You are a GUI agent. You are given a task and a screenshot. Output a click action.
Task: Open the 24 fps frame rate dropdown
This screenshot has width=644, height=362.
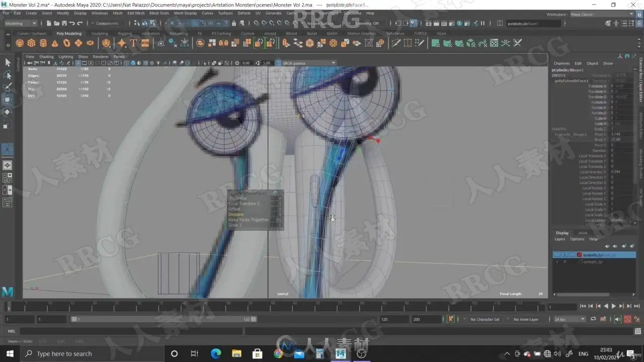pos(570,319)
